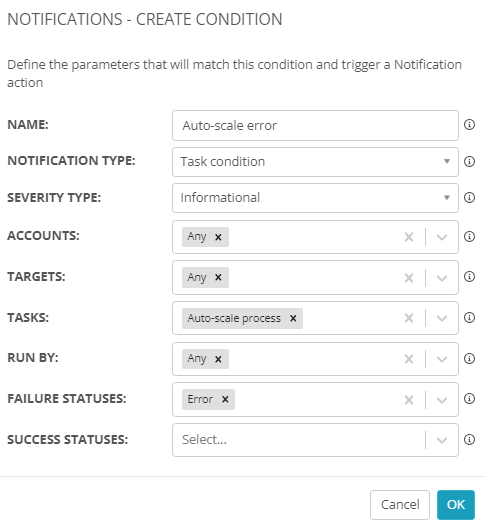Click info icon beside Success Statuses

469,439
